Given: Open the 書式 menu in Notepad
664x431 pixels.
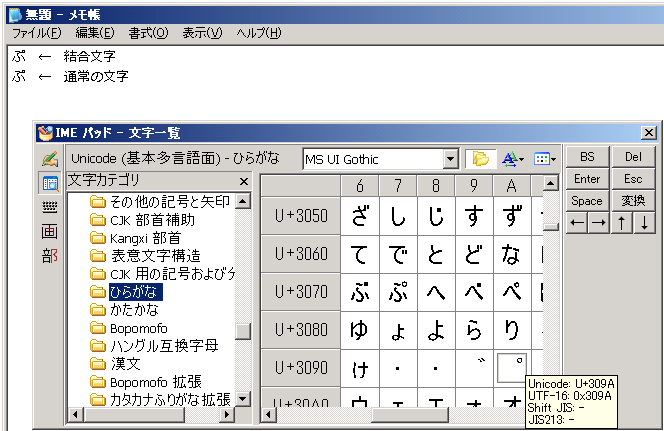Looking at the screenshot, I should click(x=148, y=33).
